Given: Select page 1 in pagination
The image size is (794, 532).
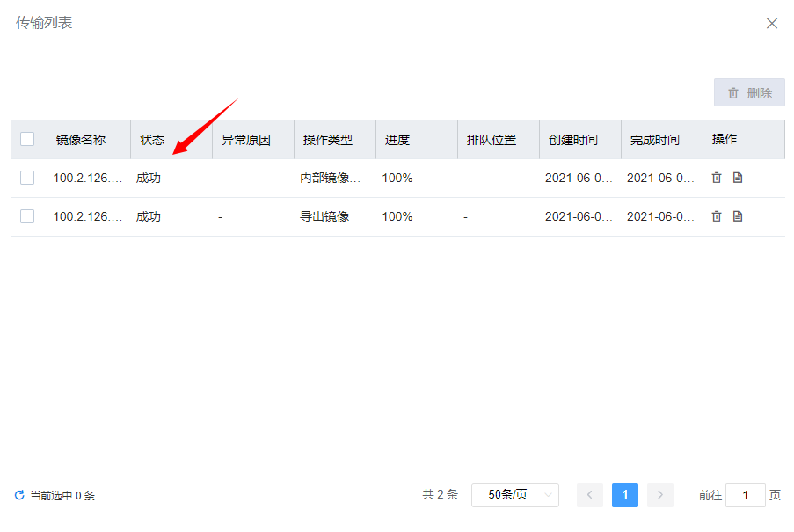Looking at the screenshot, I should (x=625, y=495).
